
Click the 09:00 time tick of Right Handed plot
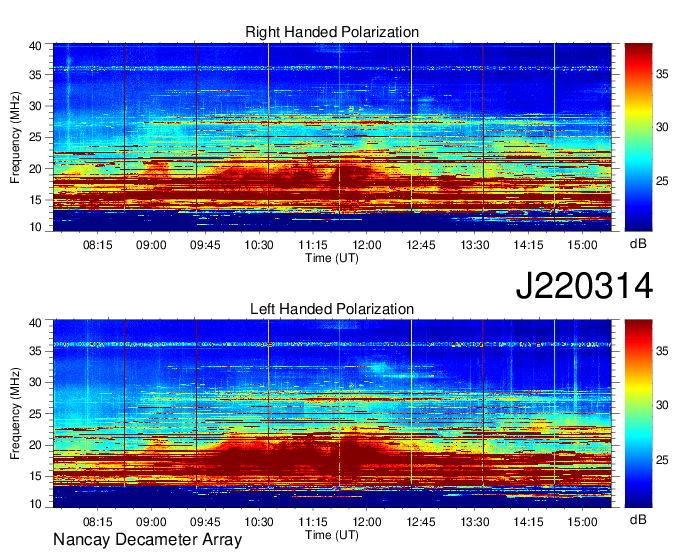tap(151, 245)
